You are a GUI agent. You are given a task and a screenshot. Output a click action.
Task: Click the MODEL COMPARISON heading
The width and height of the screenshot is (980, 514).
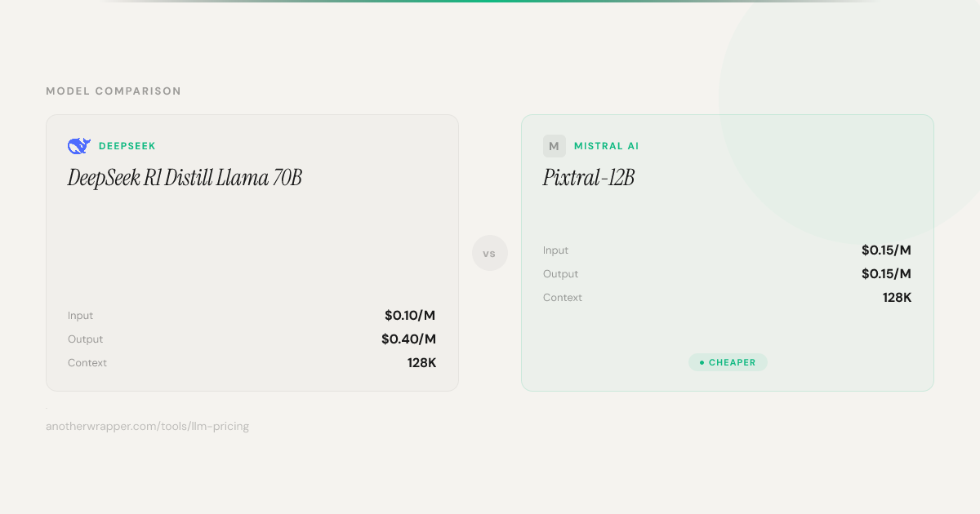click(114, 91)
